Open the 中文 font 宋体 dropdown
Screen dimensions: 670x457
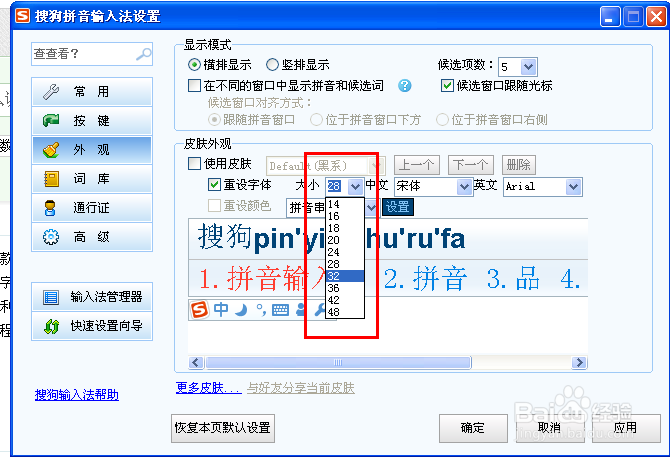click(464, 187)
